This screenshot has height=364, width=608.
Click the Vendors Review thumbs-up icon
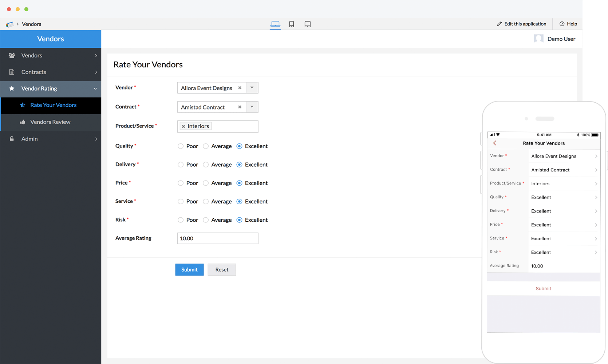pos(22,122)
